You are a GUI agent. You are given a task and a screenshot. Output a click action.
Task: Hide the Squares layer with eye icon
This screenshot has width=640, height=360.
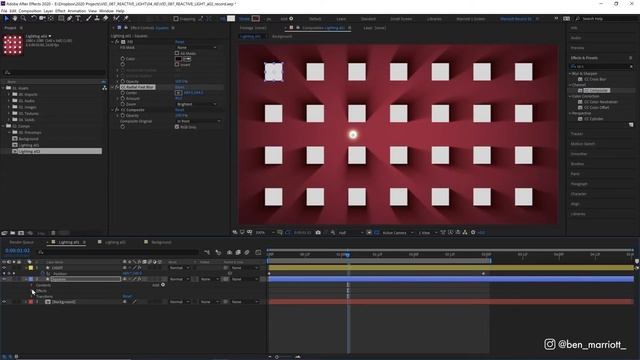point(4,279)
